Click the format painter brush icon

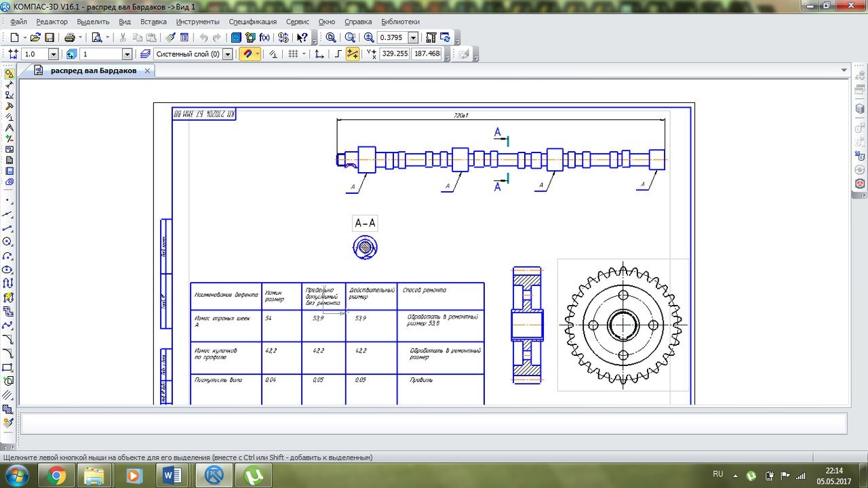point(170,38)
